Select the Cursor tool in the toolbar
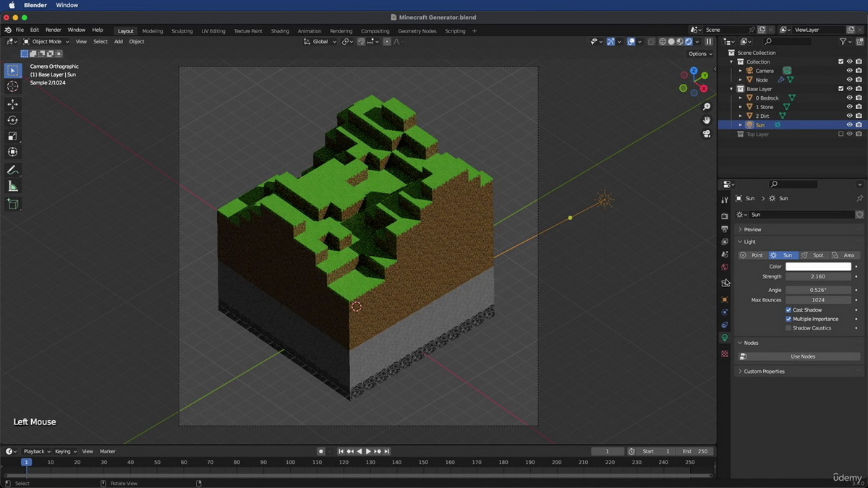Image resolution: width=868 pixels, height=488 pixels. tap(12, 86)
